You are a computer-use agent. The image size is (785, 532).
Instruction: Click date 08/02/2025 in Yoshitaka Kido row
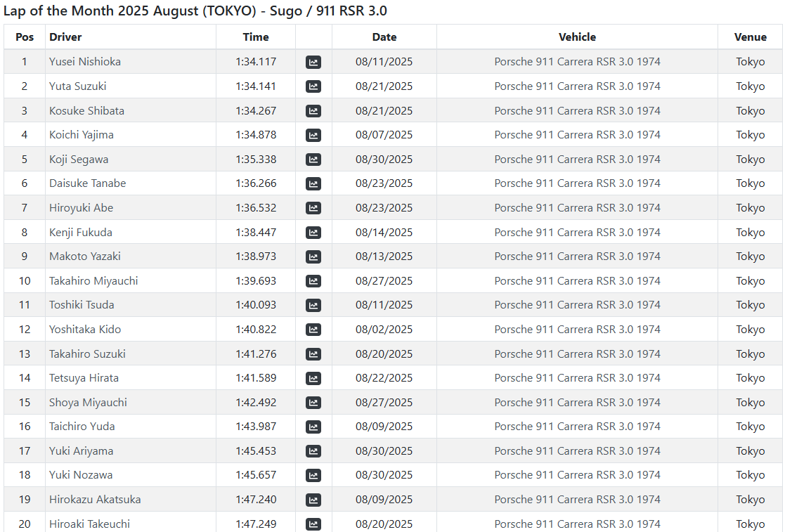coord(384,330)
